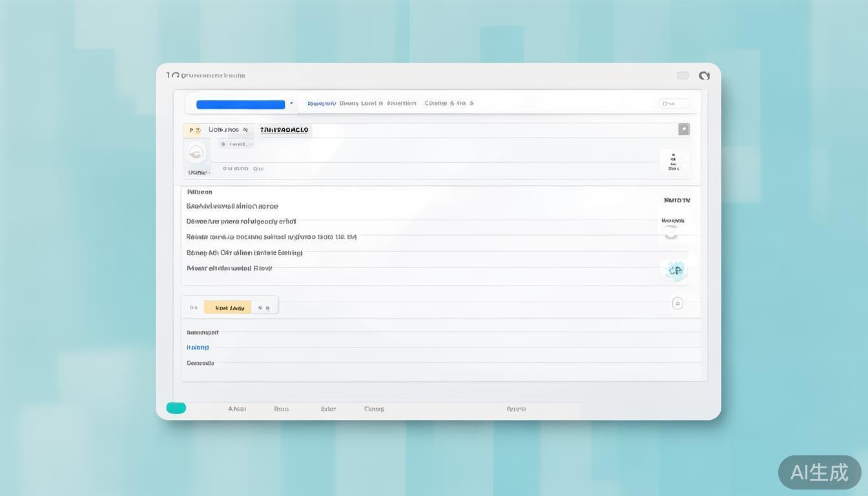868x496 pixels.
Task: Click the blue link in the bottom list
Action: (x=198, y=347)
